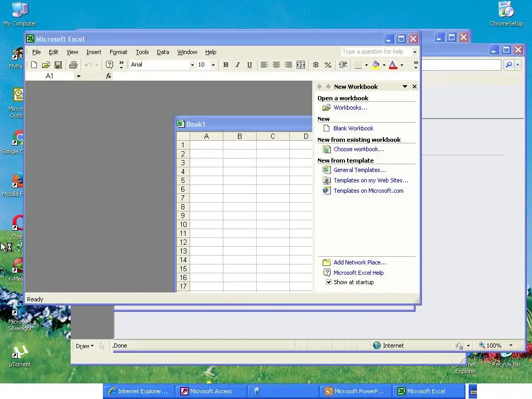Screen dimensions: 532x399
Task: Click the fx Insert Function icon
Action: (109, 76)
